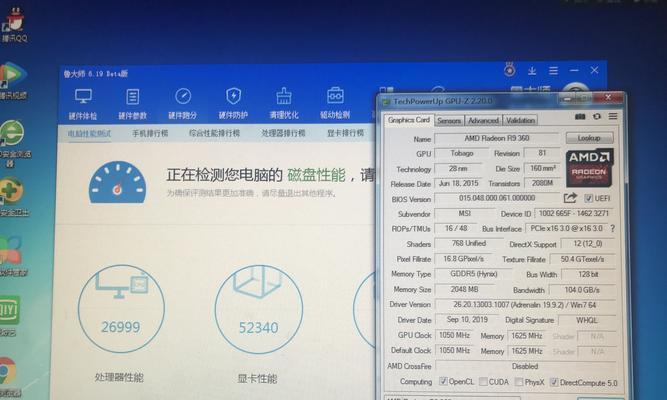
Task: Open the 硬件防护 hardware protection icon
Action: [233, 103]
